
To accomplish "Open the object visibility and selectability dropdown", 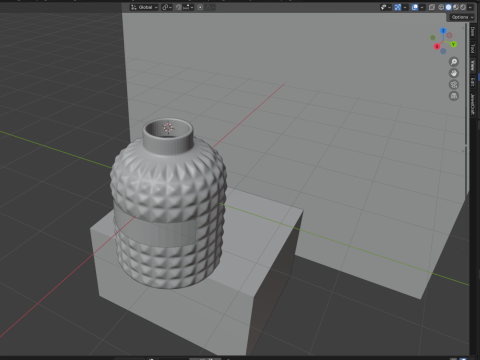I will 386,7.
